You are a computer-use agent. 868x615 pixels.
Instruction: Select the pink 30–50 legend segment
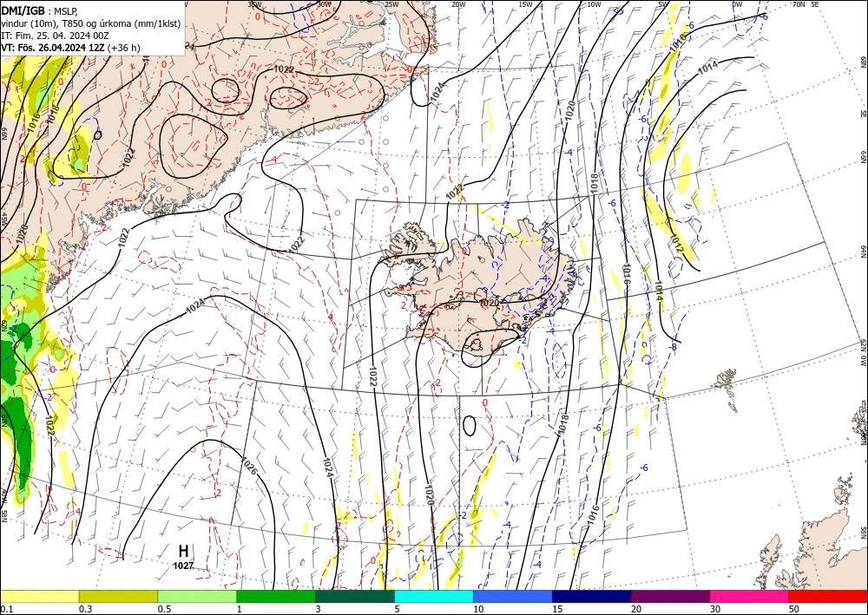(x=750, y=596)
